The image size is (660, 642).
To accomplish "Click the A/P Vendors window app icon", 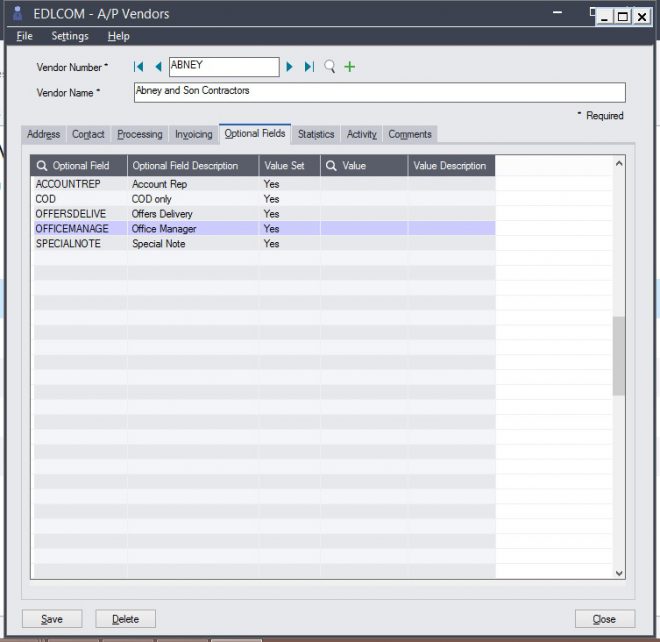I will tap(17, 13).
